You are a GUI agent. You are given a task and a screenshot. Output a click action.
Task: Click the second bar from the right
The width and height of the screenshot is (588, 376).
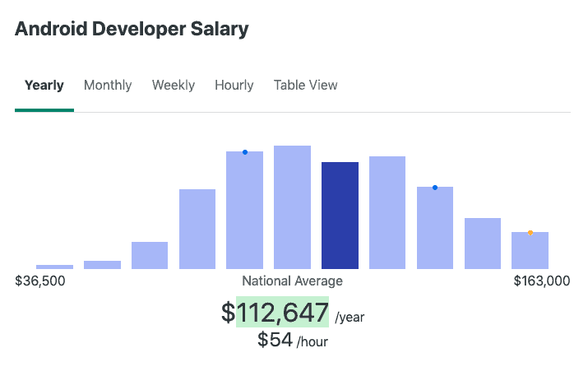coord(483,244)
